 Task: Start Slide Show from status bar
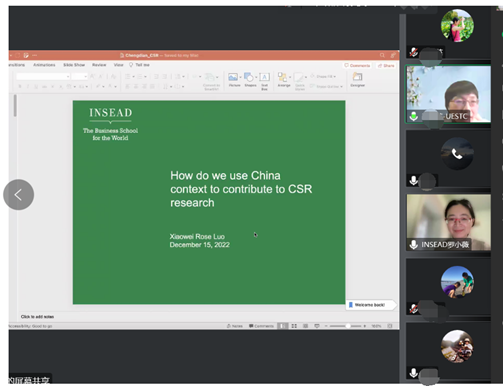coord(317,326)
